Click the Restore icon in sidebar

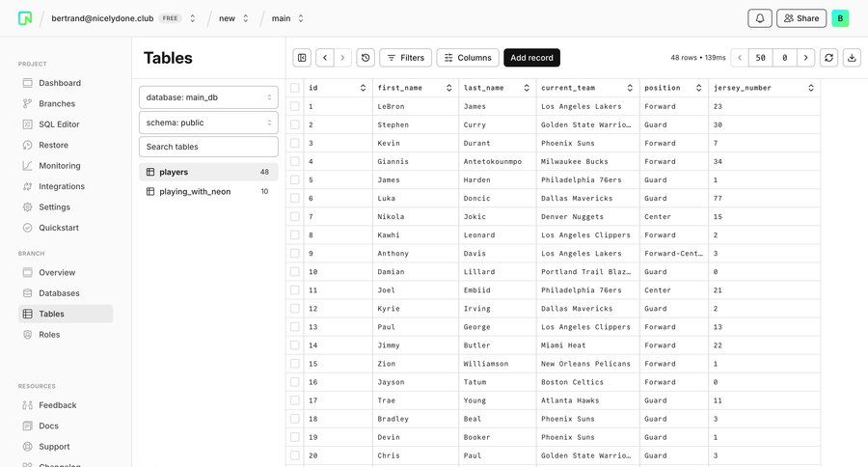(28, 145)
